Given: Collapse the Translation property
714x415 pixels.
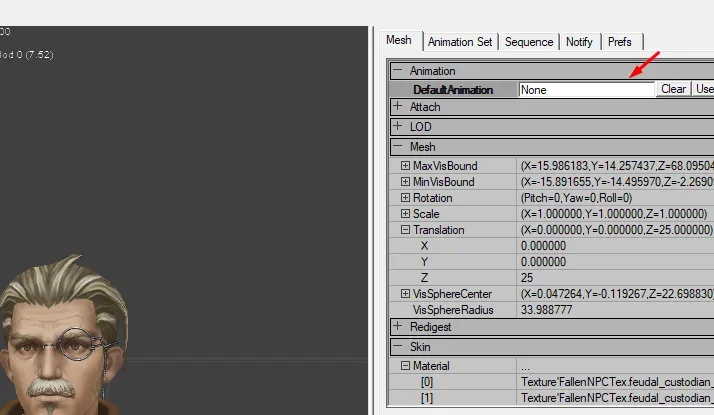Looking at the screenshot, I should click(x=405, y=230).
